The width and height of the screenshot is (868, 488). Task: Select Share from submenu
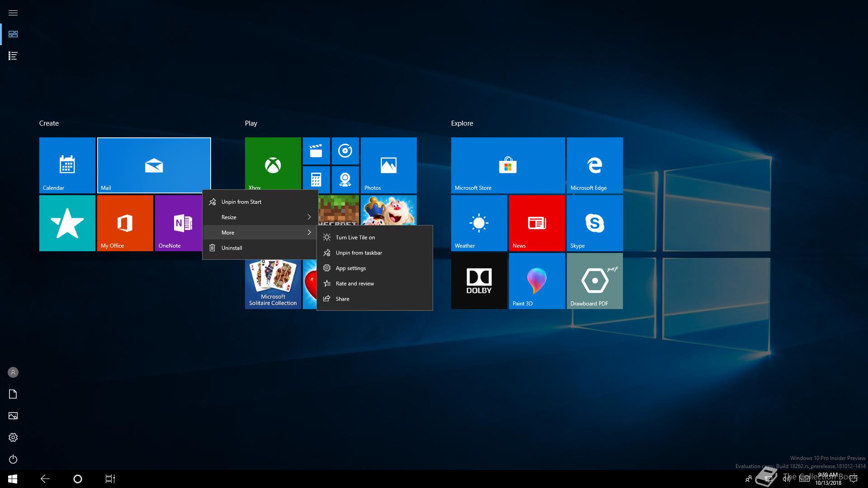[x=375, y=299]
